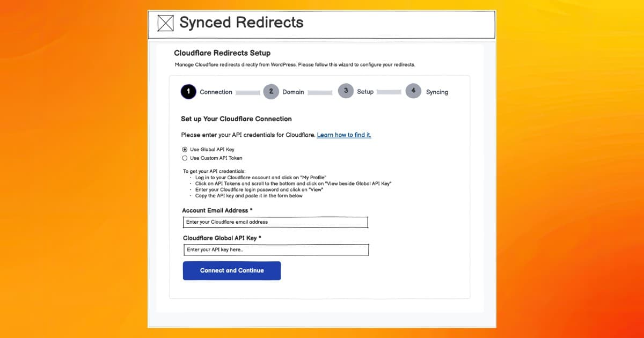Click progress bar between Connection and Domain
644x338 pixels.
point(248,93)
